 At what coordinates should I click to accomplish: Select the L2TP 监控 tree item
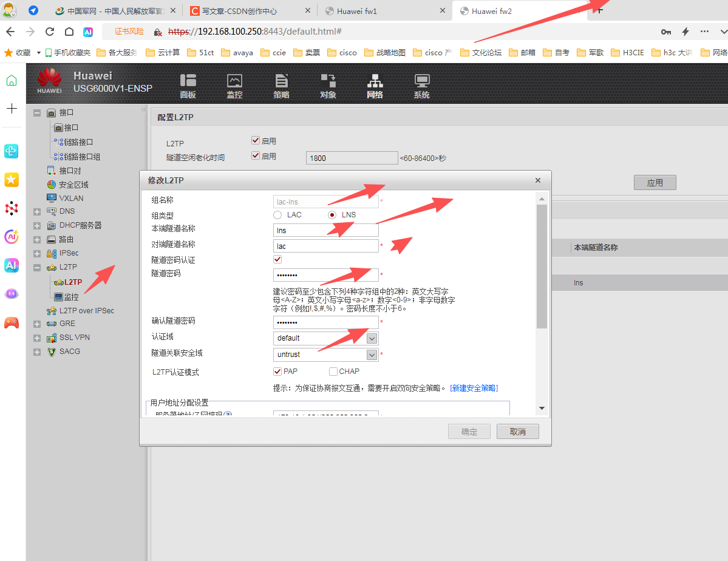tap(71, 297)
